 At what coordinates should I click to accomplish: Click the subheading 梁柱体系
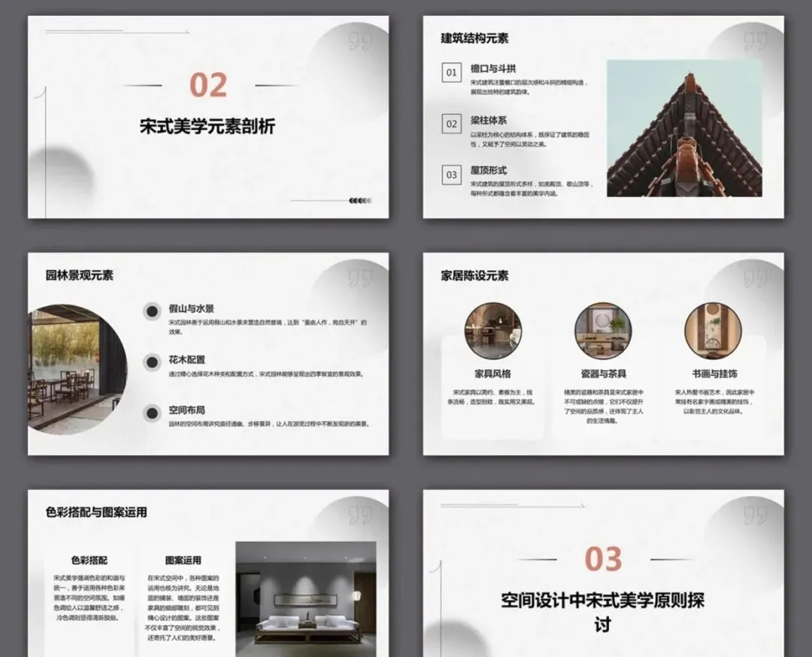pos(489,120)
